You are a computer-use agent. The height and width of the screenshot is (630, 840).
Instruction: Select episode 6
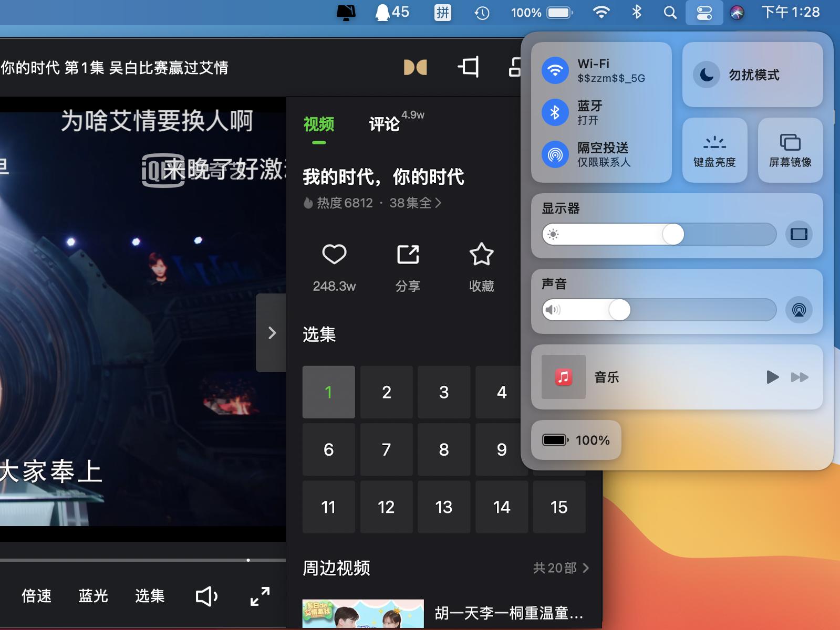click(x=329, y=449)
